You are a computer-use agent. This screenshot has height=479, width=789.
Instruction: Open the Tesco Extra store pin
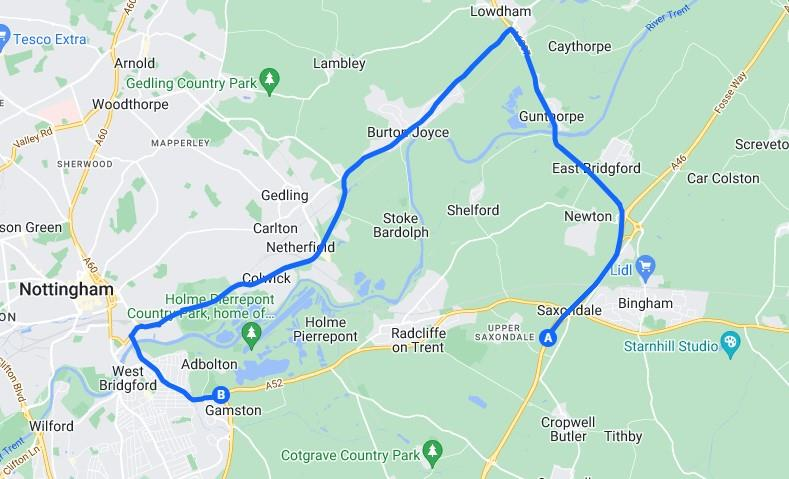(x=3, y=38)
